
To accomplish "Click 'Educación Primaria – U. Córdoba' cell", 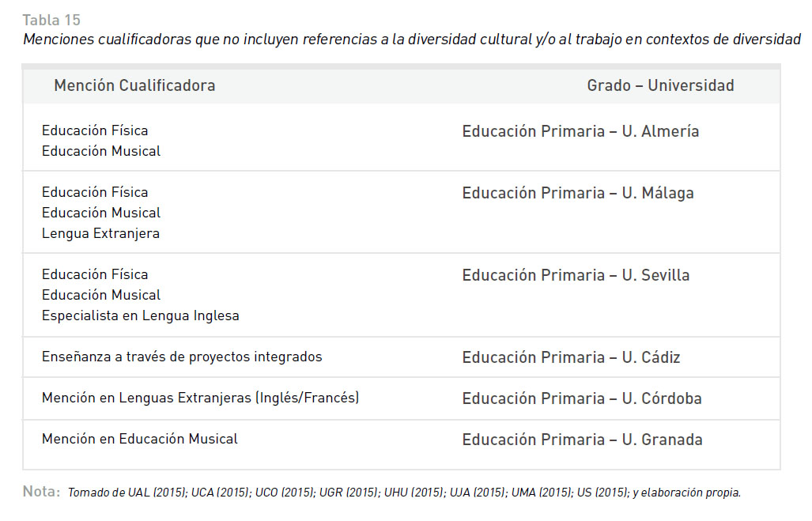I will pos(582,398).
